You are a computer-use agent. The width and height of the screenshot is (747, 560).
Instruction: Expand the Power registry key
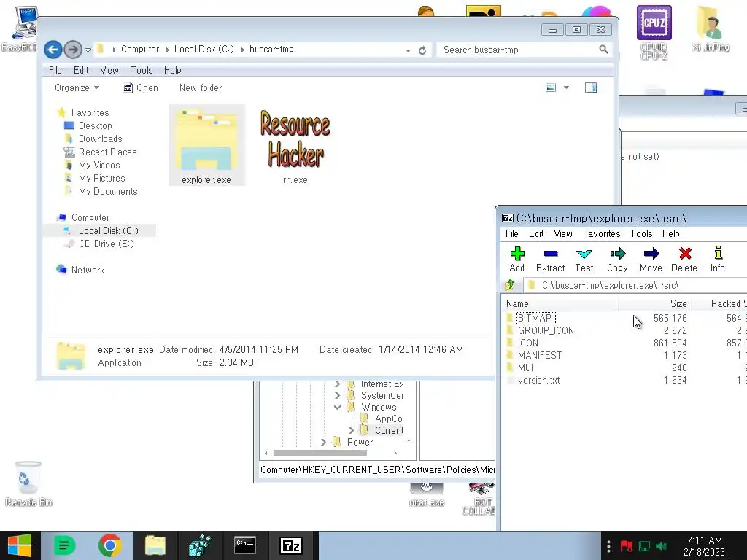tap(323, 442)
